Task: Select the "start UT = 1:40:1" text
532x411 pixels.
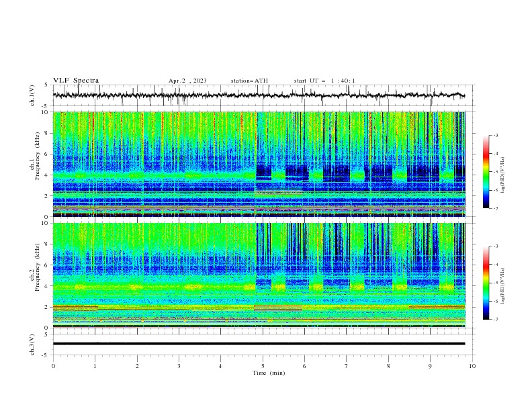Action: point(324,81)
